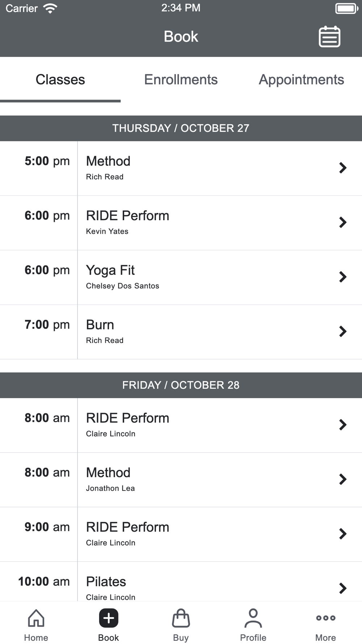Image resolution: width=362 pixels, height=644 pixels.
Task: Choose the 8:00 am RIDE Perform class
Action: point(181,425)
